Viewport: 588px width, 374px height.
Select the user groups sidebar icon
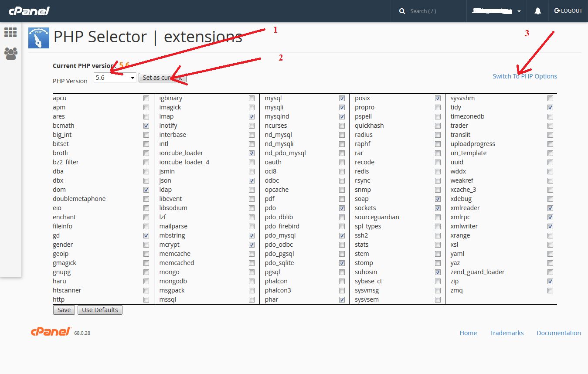[10, 53]
